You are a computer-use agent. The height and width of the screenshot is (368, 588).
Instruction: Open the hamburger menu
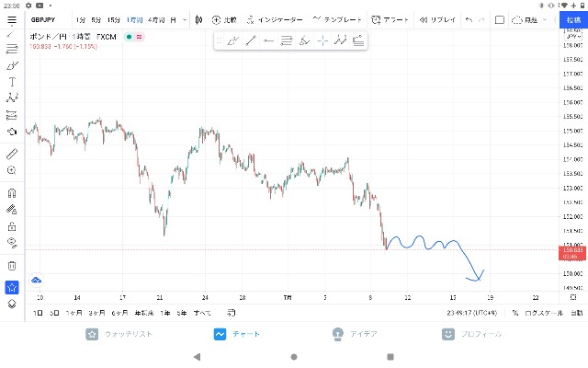(12, 20)
